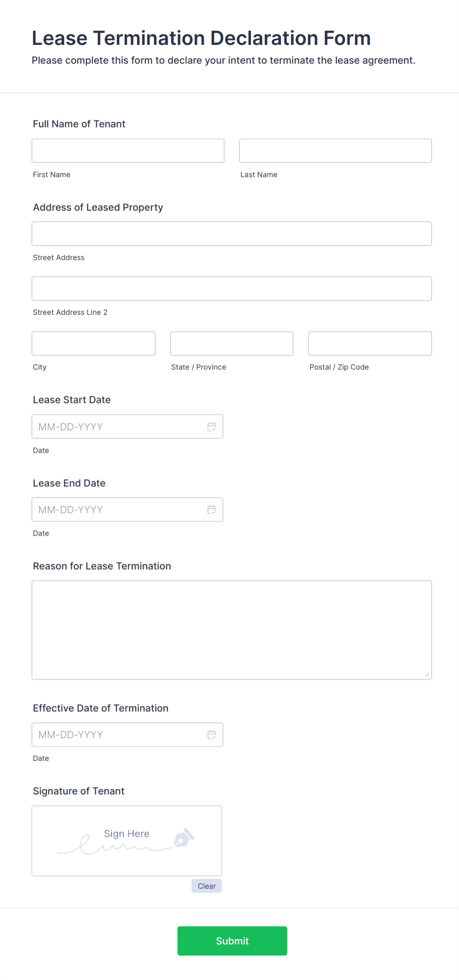
Task: Click the Street Address Line 2 field
Action: pyautogui.click(x=231, y=288)
